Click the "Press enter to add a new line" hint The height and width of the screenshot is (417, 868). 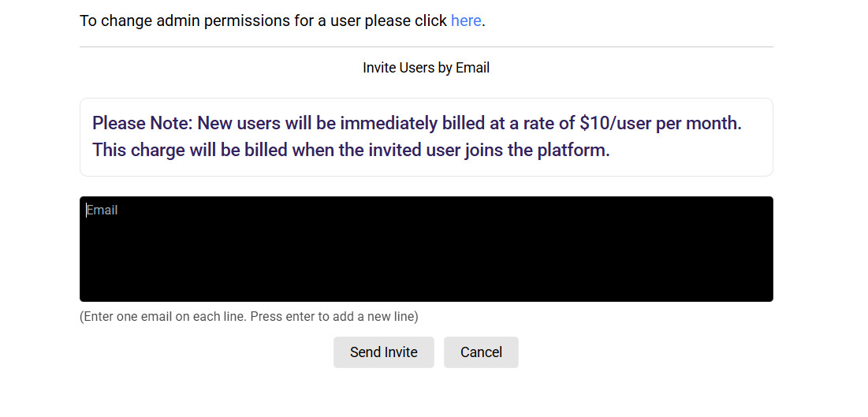334,317
